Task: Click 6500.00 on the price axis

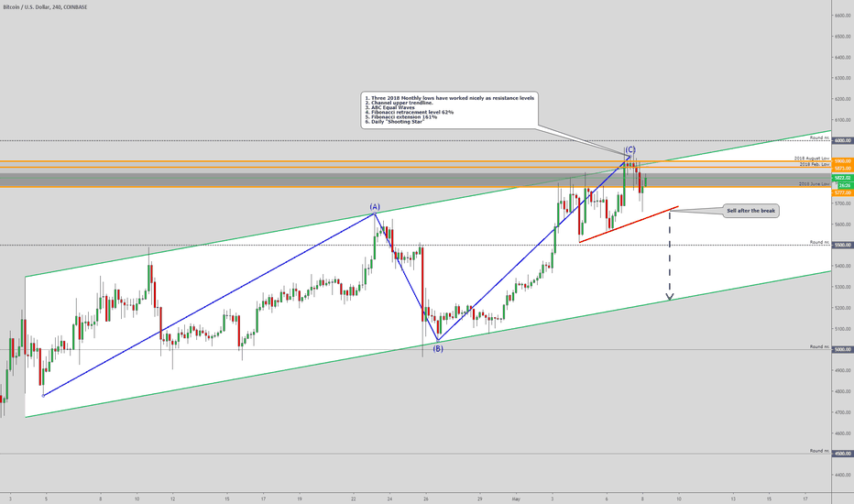Action: pos(843,37)
